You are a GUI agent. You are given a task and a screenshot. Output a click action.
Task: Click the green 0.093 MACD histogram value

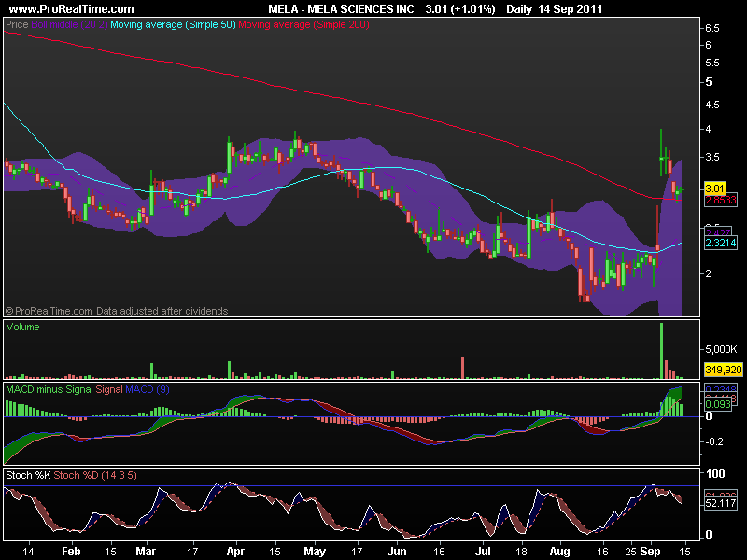tap(717, 404)
